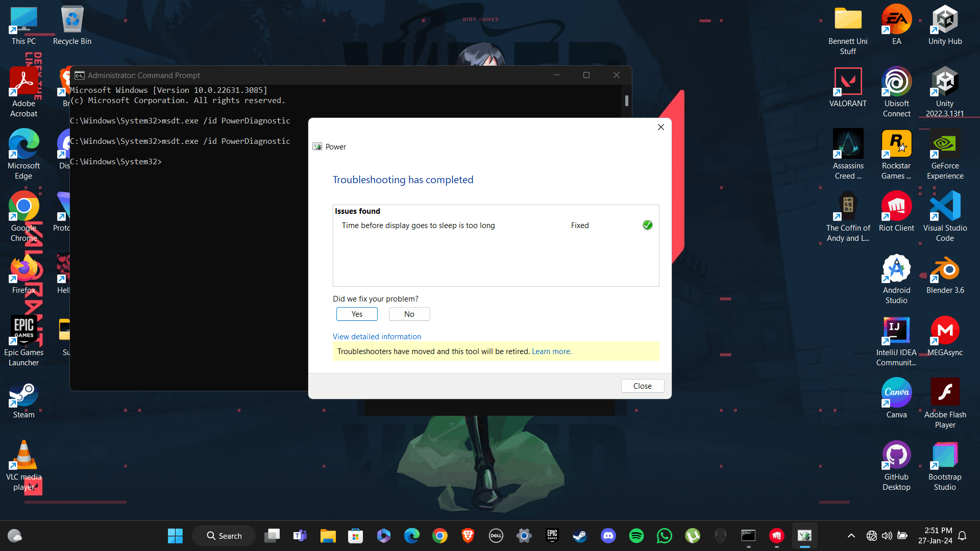Click the taskbar Search box
This screenshot has height=551, width=980.
pyautogui.click(x=224, y=536)
